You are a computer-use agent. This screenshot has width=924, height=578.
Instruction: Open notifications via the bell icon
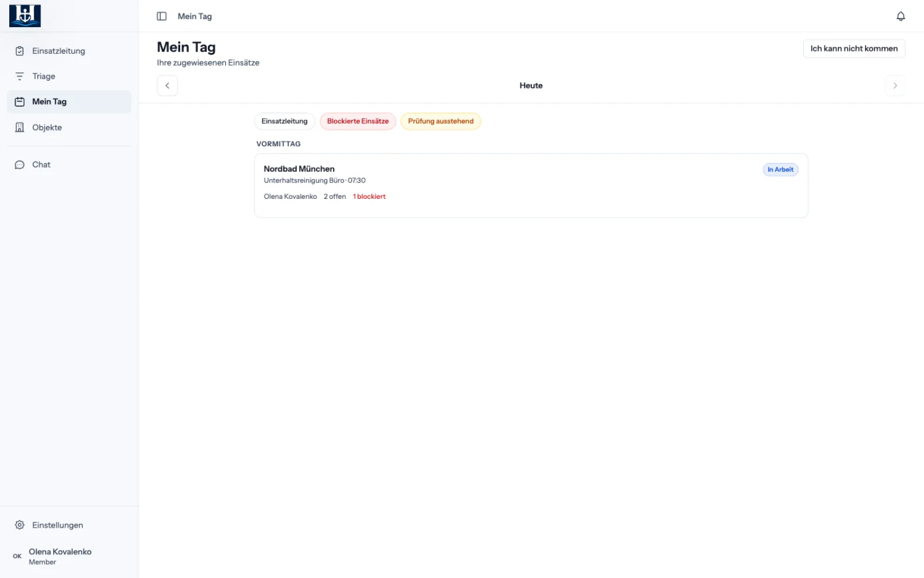tap(900, 16)
